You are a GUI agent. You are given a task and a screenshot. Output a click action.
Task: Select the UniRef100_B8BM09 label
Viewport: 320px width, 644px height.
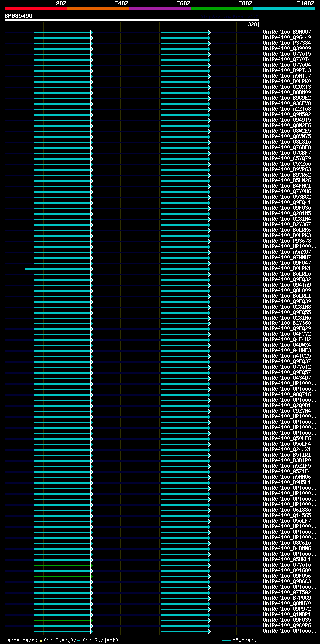pos(287,93)
